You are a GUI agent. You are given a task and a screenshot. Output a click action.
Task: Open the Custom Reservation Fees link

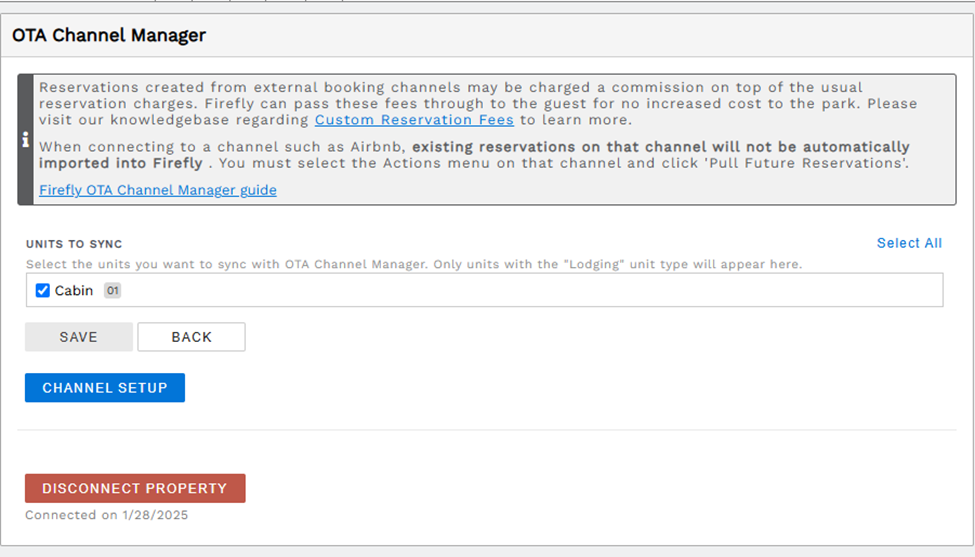click(414, 119)
